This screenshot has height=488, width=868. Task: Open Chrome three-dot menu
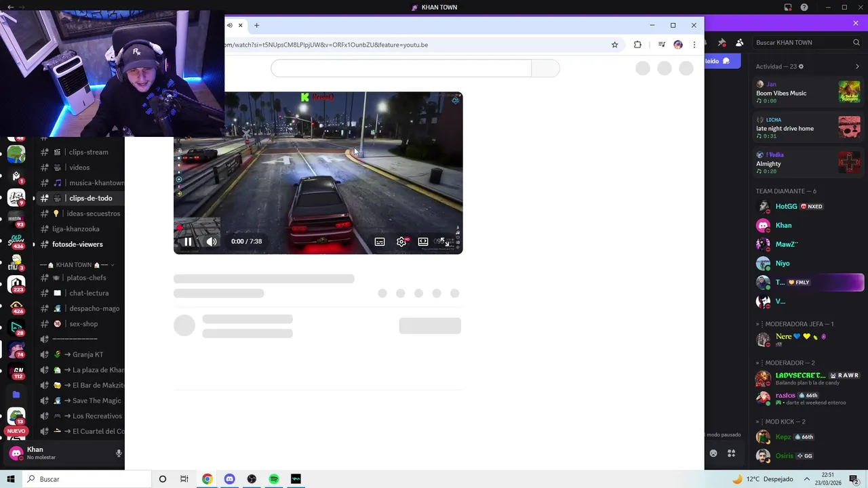click(x=694, y=45)
